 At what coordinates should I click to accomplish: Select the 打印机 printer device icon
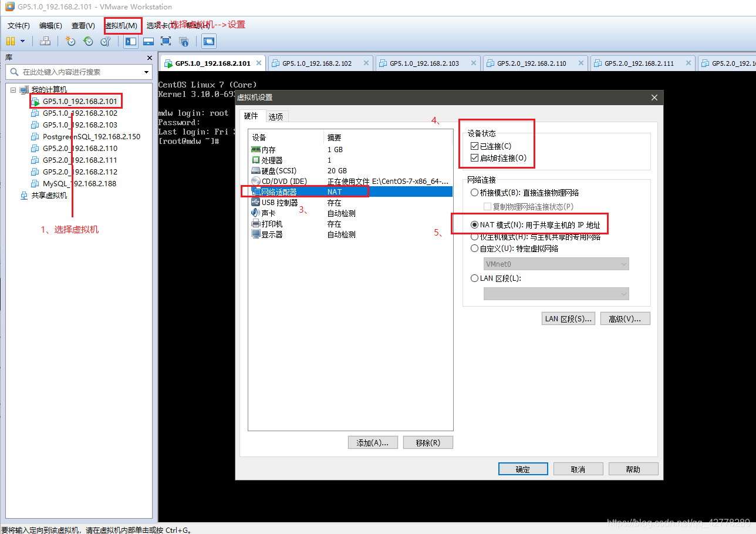[255, 223]
